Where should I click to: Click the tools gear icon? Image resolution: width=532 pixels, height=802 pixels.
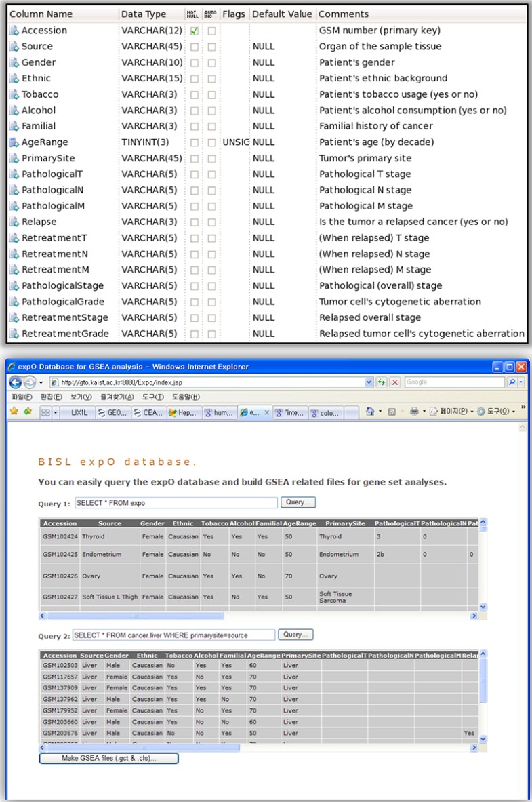coord(481,412)
